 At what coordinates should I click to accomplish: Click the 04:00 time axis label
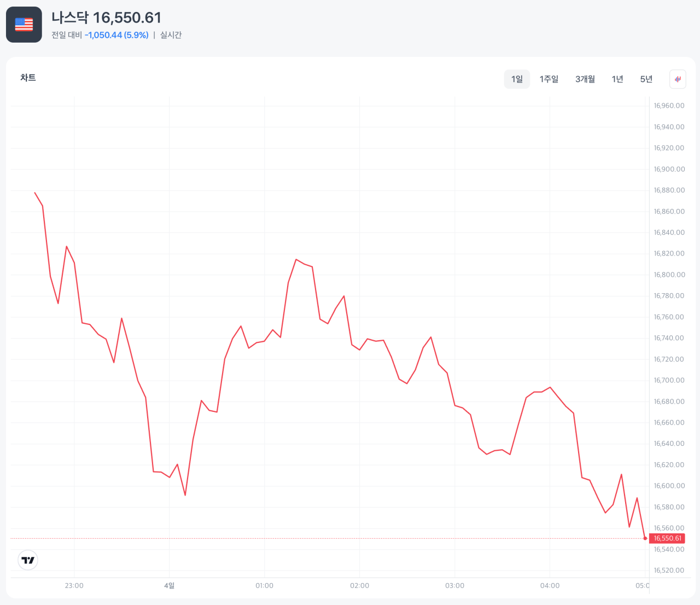[550, 585]
